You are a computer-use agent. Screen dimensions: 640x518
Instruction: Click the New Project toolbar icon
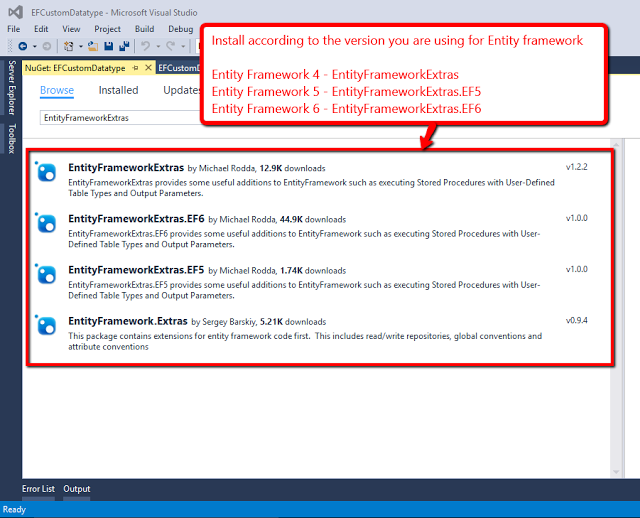(x=69, y=47)
